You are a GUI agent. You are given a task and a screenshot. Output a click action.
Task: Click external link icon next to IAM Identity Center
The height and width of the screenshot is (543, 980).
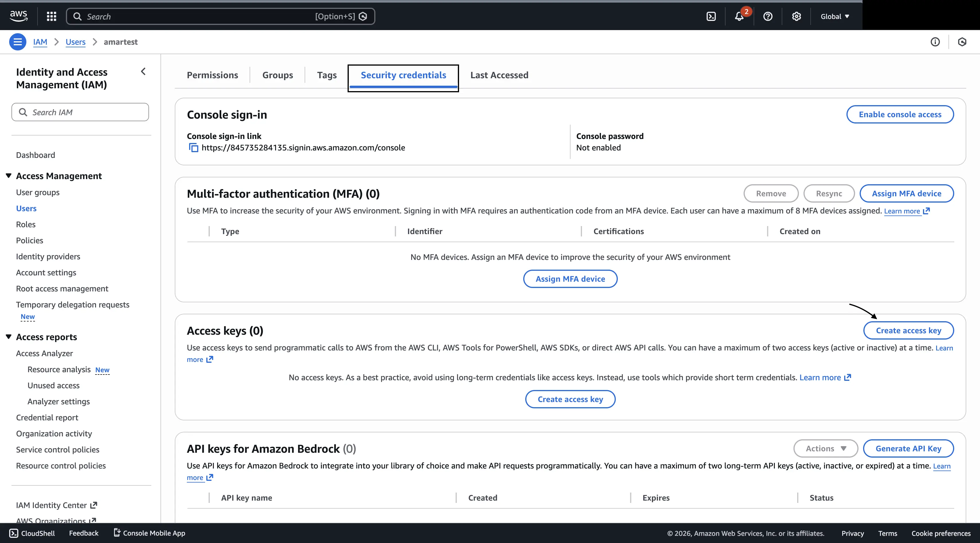pyautogui.click(x=94, y=505)
